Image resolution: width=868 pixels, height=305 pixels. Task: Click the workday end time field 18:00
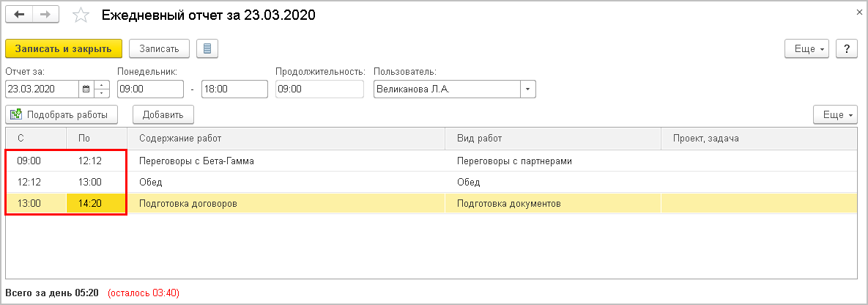234,89
